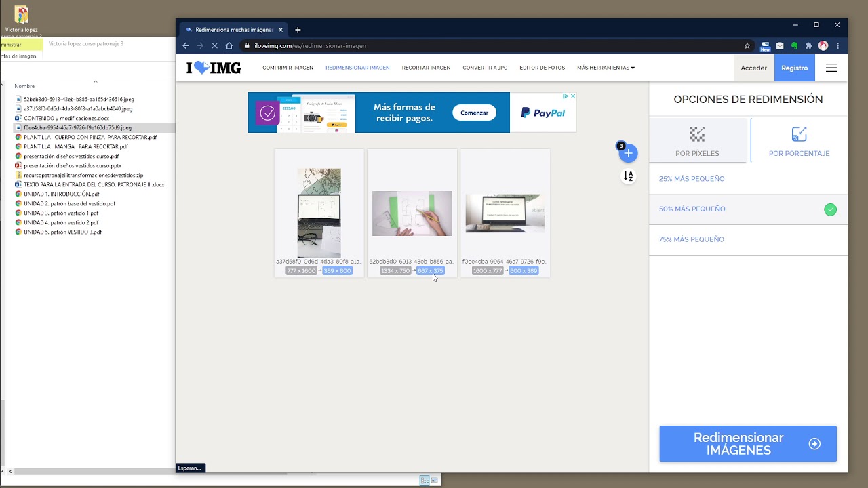Image resolution: width=868 pixels, height=488 pixels.
Task: Select UNIDAD 5. patrón VESTIDO 3.pdf
Action: tap(62, 232)
